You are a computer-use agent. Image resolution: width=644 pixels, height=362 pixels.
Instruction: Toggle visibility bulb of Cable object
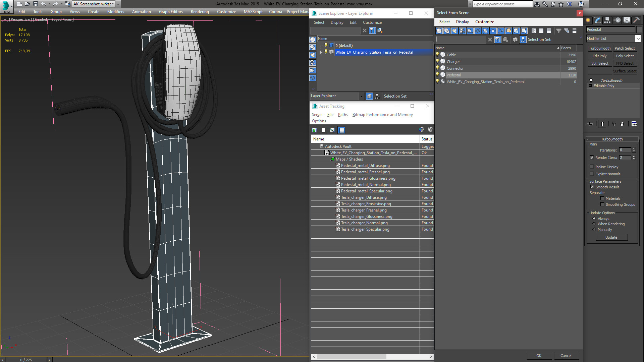[437, 55]
